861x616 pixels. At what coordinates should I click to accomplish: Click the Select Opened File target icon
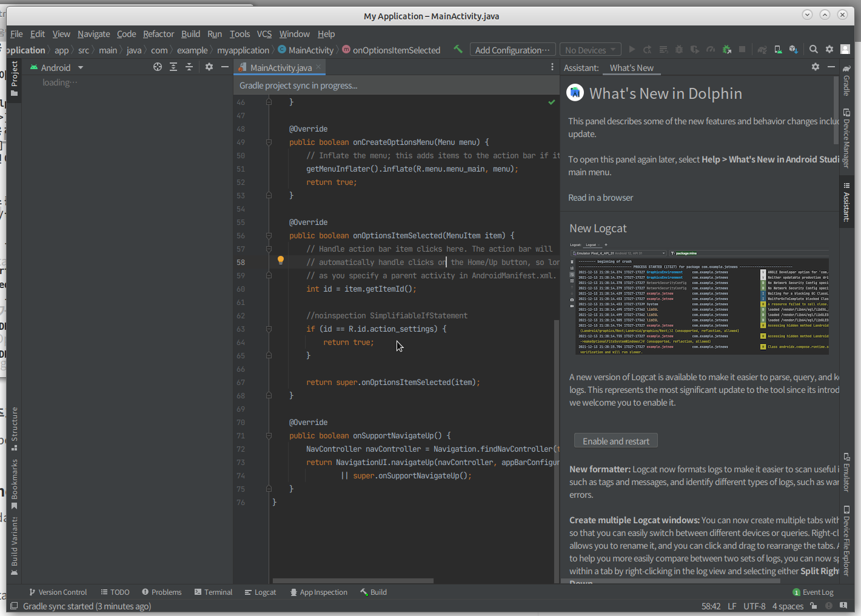[x=158, y=67]
